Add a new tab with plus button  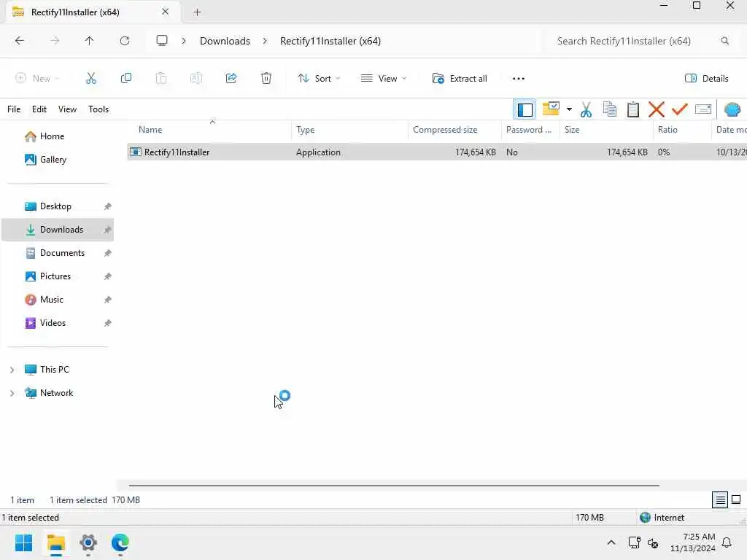click(x=197, y=12)
